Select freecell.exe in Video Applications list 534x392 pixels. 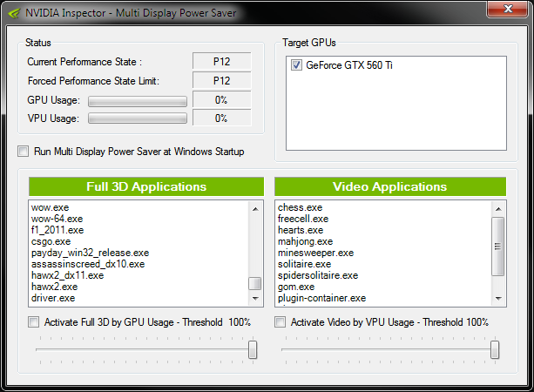pos(303,219)
